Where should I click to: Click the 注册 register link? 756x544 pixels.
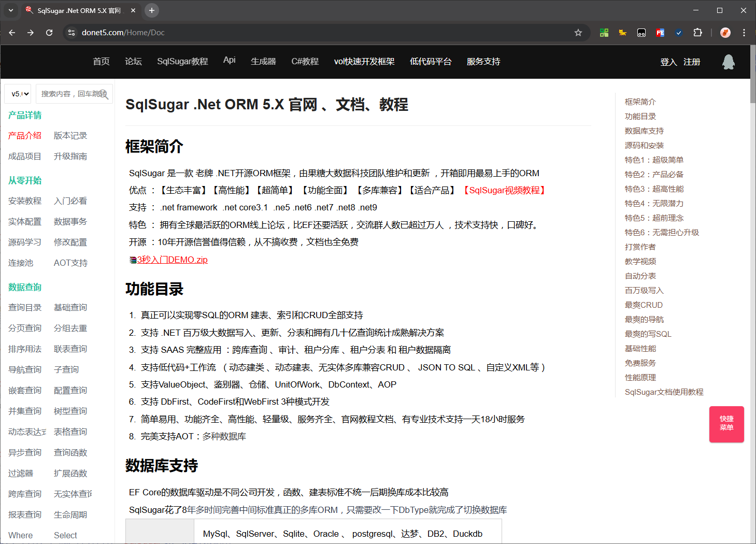(x=692, y=62)
